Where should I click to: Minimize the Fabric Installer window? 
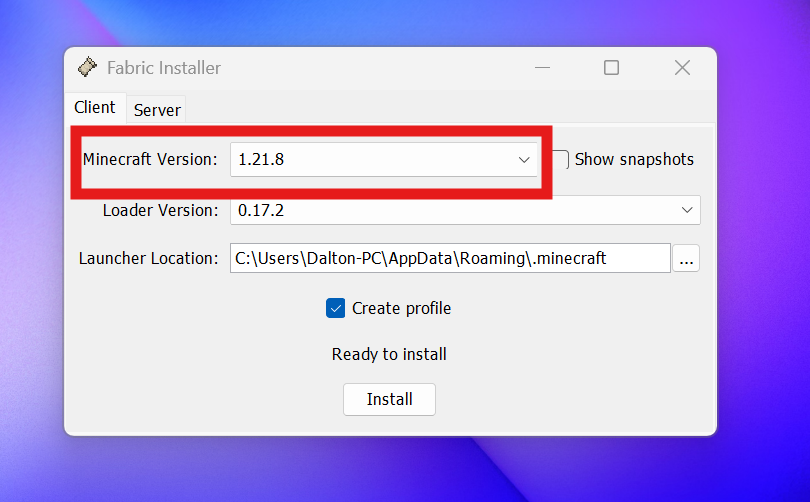pyautogui.click(x=542, y=68)
